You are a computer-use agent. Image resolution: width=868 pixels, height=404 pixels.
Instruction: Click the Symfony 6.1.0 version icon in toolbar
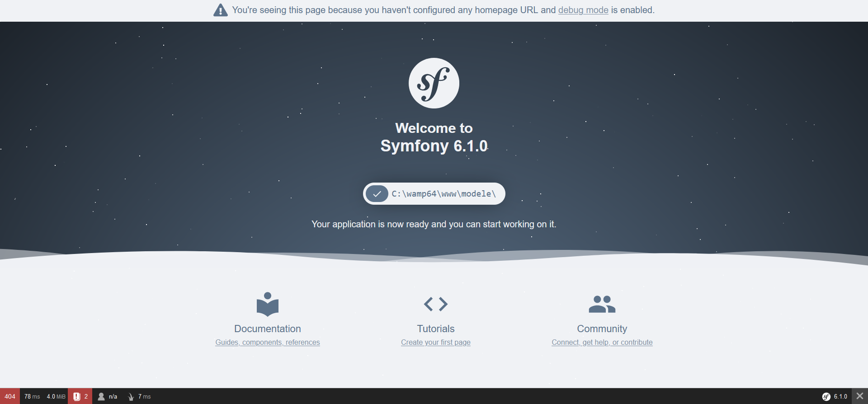click(835, 396)
